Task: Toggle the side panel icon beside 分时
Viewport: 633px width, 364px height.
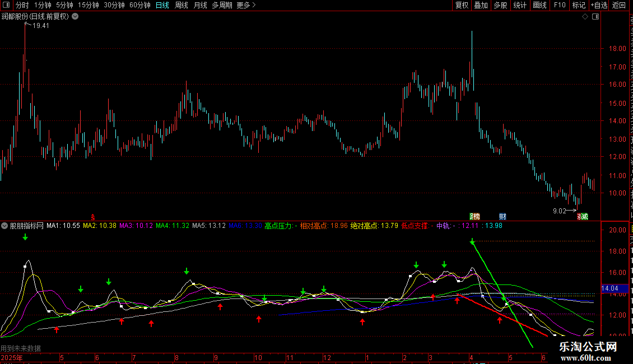Action: (6, 5)
